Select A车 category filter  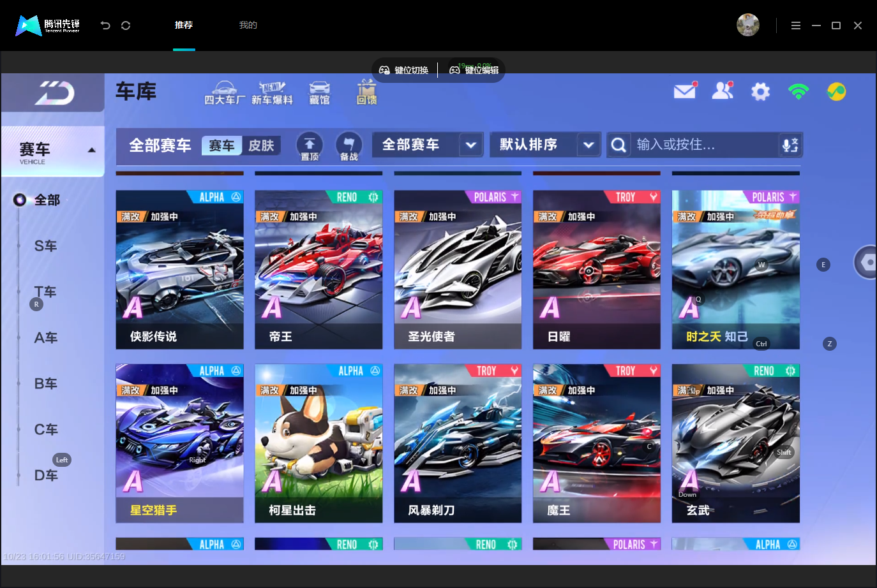pos(45,338)
